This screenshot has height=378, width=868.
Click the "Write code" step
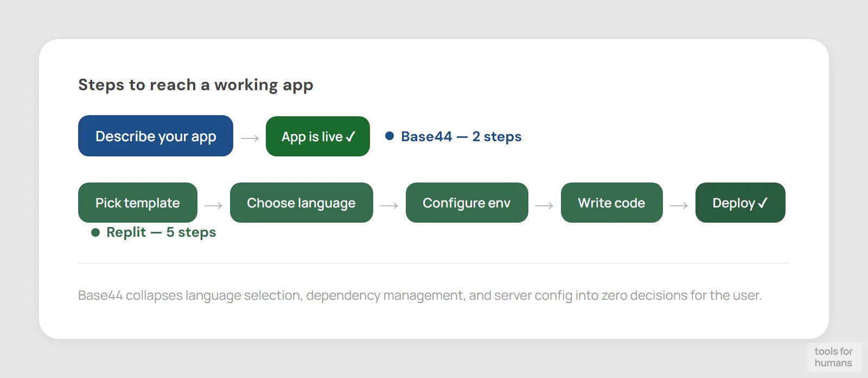(612, 203)
